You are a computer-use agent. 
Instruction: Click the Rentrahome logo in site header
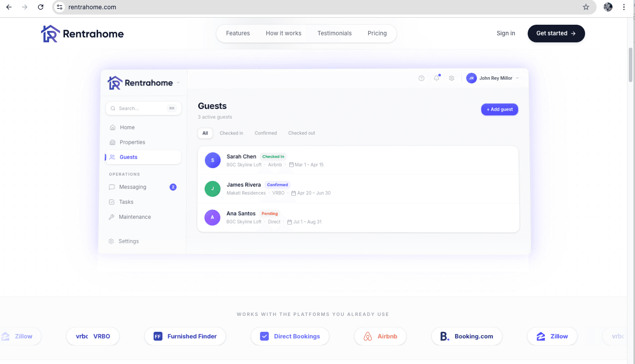[83, 34]
